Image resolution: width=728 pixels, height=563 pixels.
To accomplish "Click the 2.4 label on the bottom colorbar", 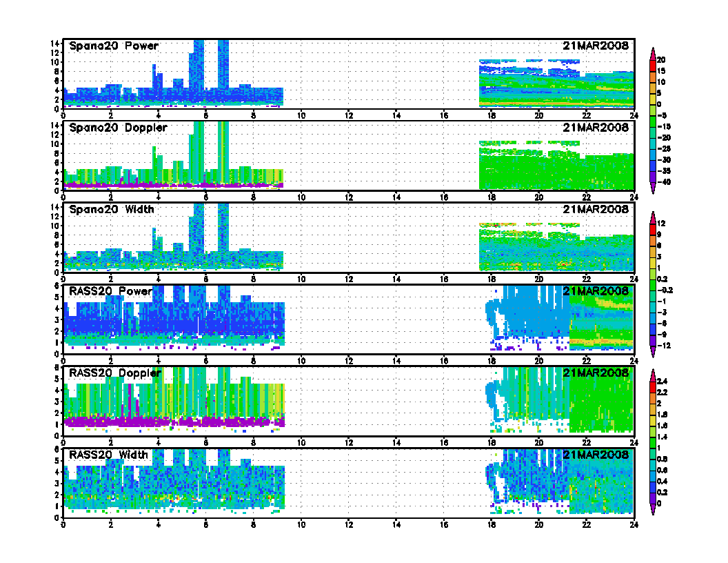I will point(663,382).
